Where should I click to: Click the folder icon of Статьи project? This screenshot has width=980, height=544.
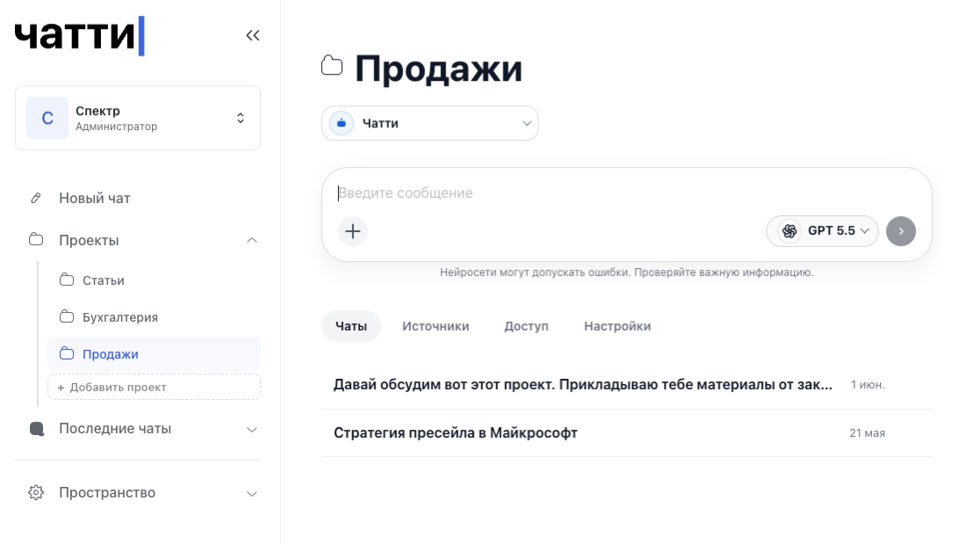(x=67, y=280)
